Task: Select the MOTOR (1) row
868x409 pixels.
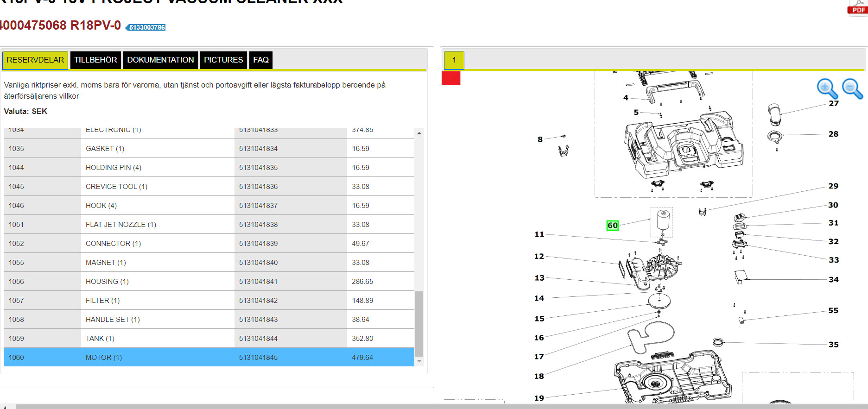Action: coord(104,358)
